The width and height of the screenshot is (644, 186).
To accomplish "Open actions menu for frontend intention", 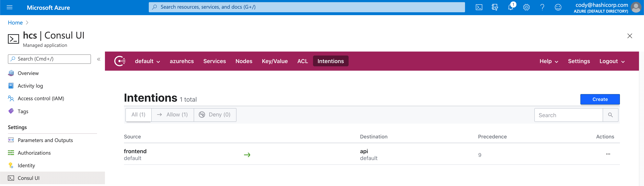I will click(608, 154).
